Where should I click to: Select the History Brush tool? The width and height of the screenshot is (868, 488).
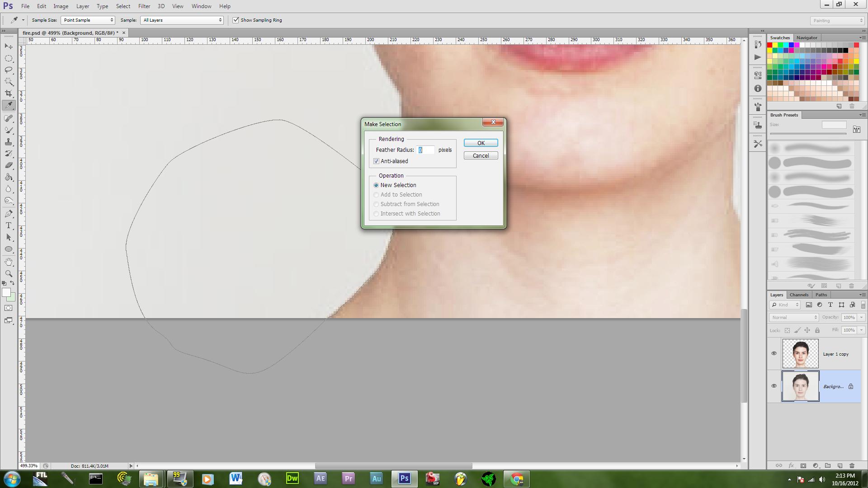pos(9,154)
